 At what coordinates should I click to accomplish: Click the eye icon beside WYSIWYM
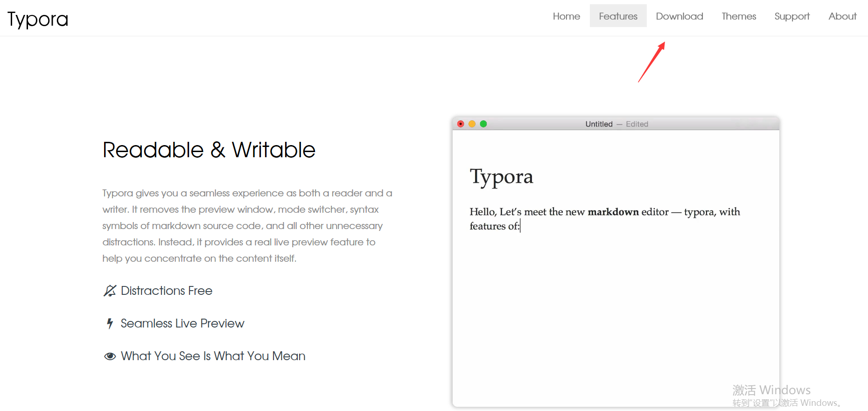pos(110,356)
